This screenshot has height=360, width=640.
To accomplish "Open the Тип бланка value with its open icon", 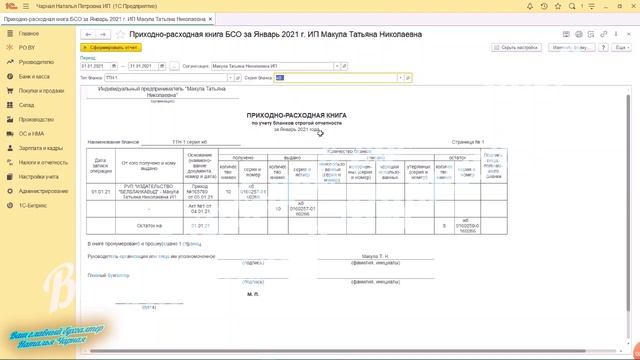I will click(x=238, y=78).
